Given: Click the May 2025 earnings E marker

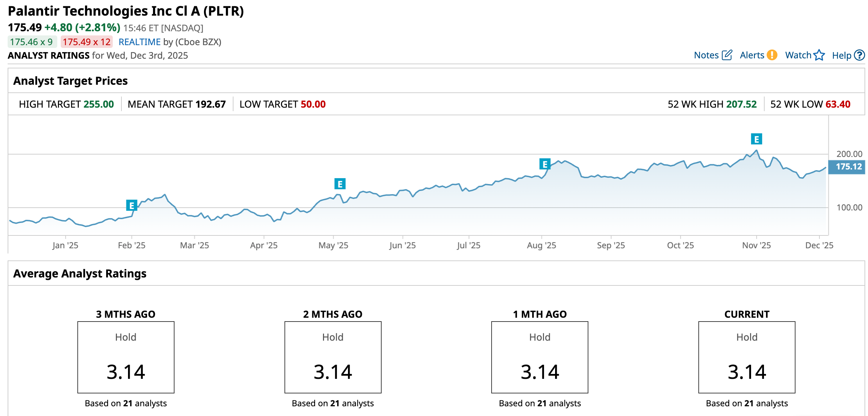Looking at the screenshot, I should 340,184.
